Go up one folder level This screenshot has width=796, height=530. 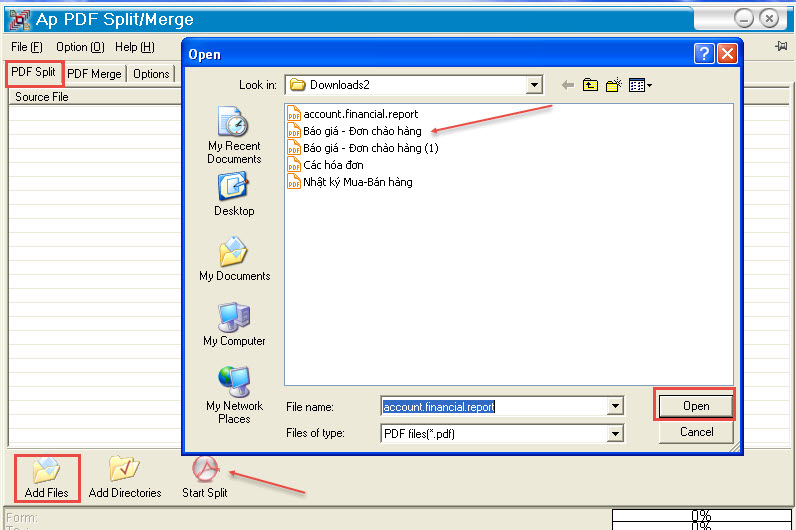pyautogui.click(x=590, y=85)
